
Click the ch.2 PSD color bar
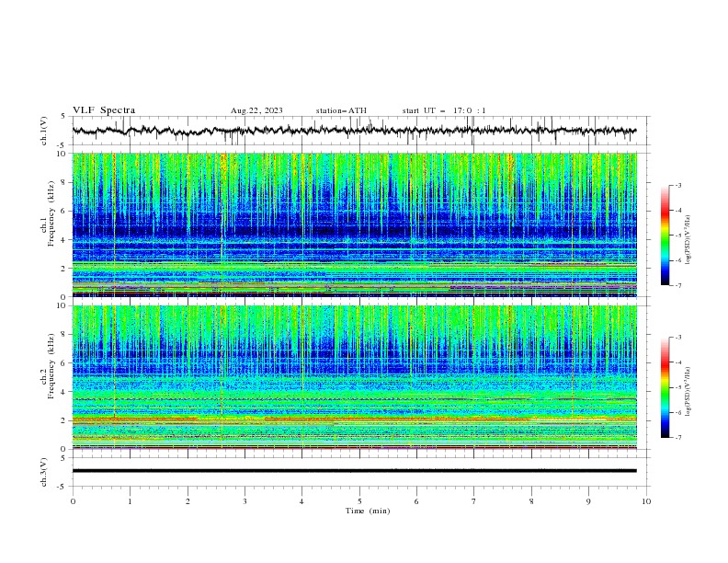pyautogui.click(x=665, y=387)
